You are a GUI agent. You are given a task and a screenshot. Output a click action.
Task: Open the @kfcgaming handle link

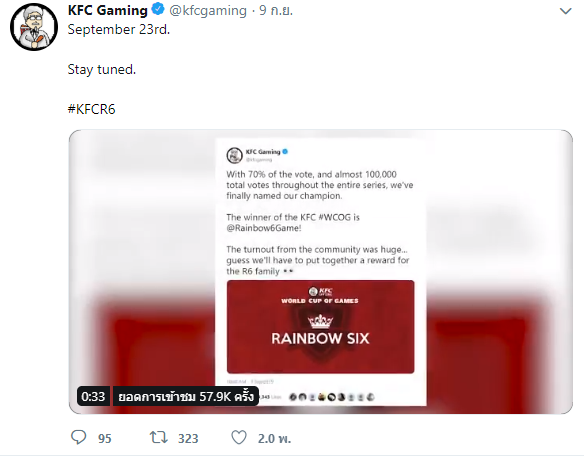point(208,11)
